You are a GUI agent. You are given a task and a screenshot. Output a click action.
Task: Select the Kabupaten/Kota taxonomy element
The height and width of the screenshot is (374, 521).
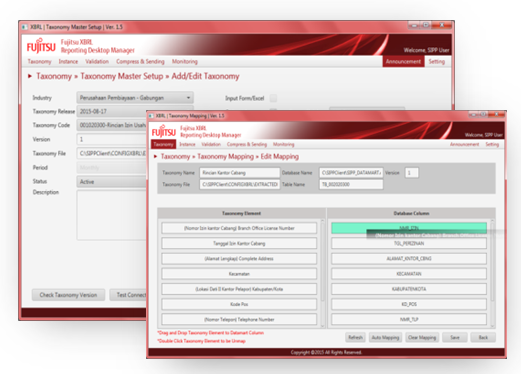[239, 289]
